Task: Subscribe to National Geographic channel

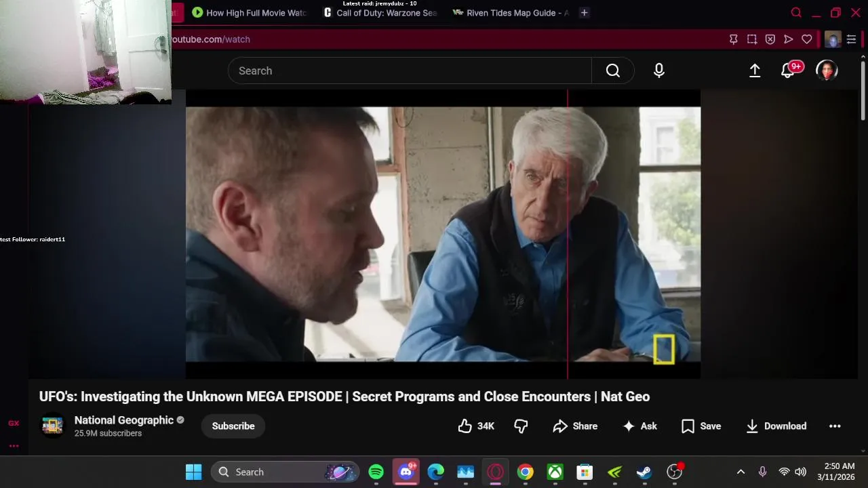Action: [x=233, y=426]
